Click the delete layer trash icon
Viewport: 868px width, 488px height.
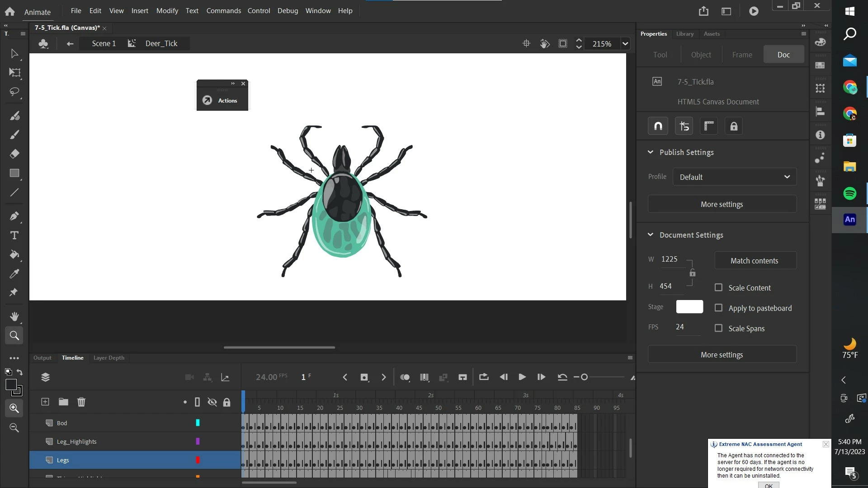tap(81, 402)
